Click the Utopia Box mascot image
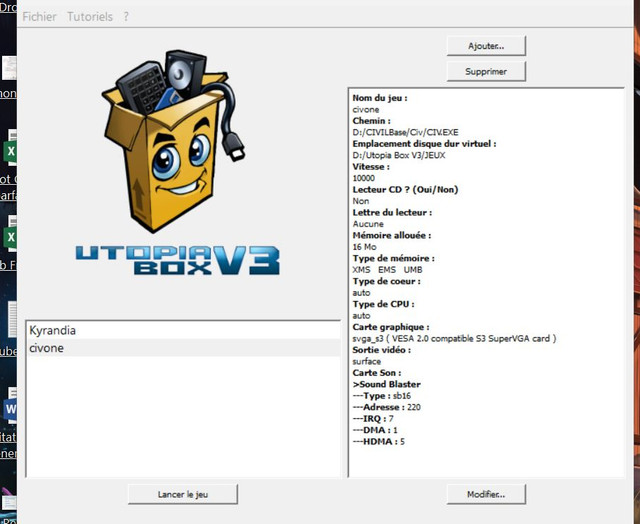Viewport: 640px width, 524px height. pos(173,141)
